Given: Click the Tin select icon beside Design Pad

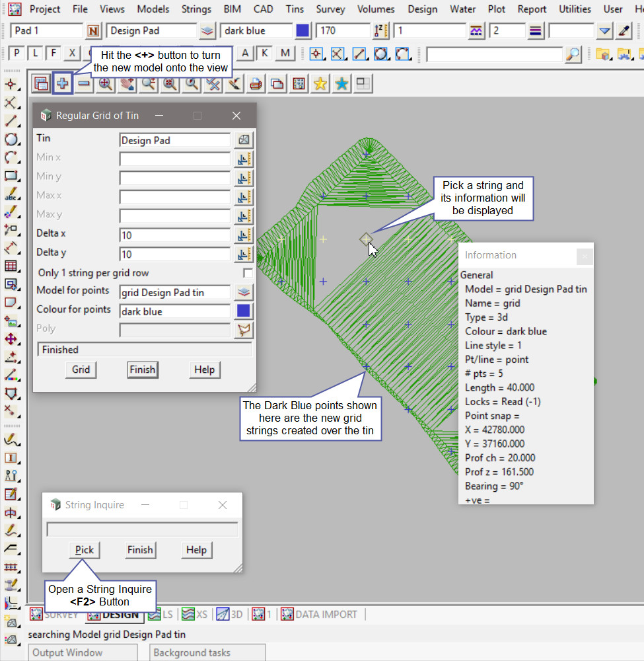Looking at the screenshot, I should 244,140.
